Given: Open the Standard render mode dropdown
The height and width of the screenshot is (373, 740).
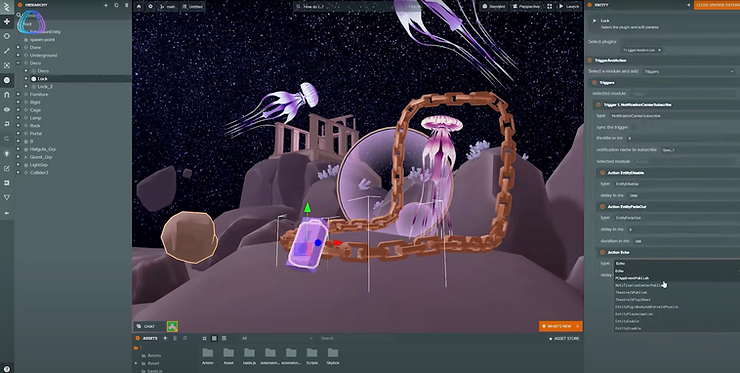Looking at the screenshot, I should point(493,6).
